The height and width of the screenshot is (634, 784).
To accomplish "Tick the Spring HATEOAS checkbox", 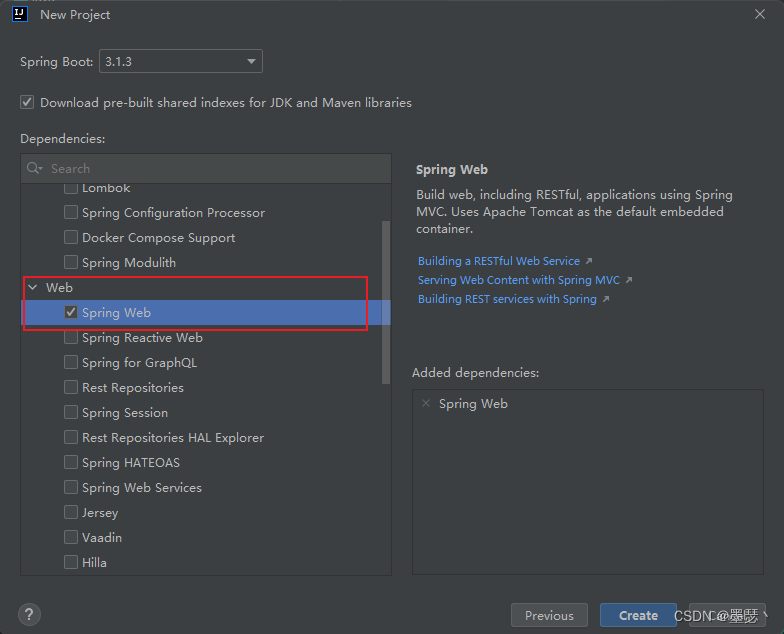I will pyautogui.click(x=71, y=462).
